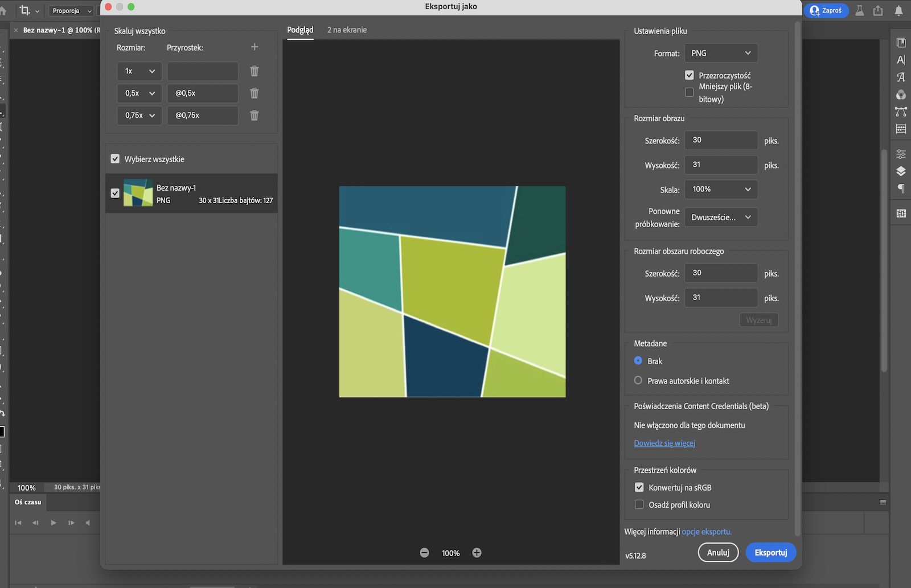Zoom out the preview with minus icon
This screenshot has height=588, width=911.
pyautogui.click(x=424, y=553)
